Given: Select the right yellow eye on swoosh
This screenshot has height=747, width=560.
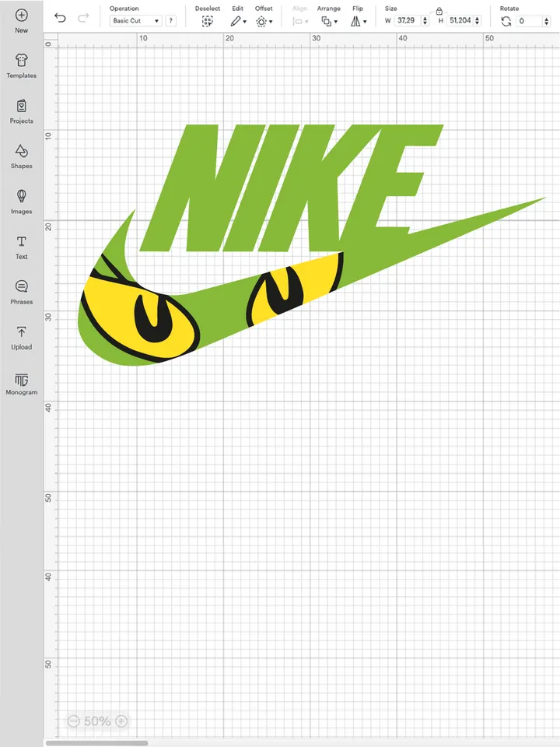Looking at the screenshot, I should tap(293, 290).
